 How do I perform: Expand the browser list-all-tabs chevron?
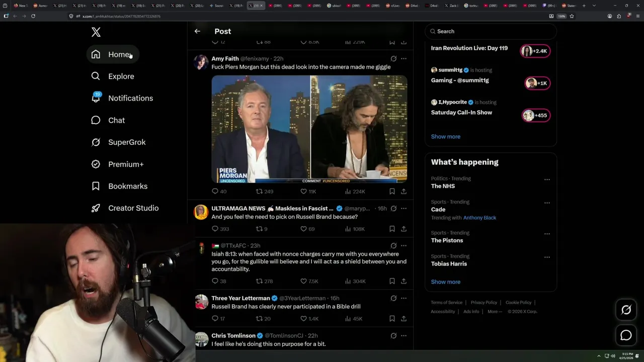point(594,6)
